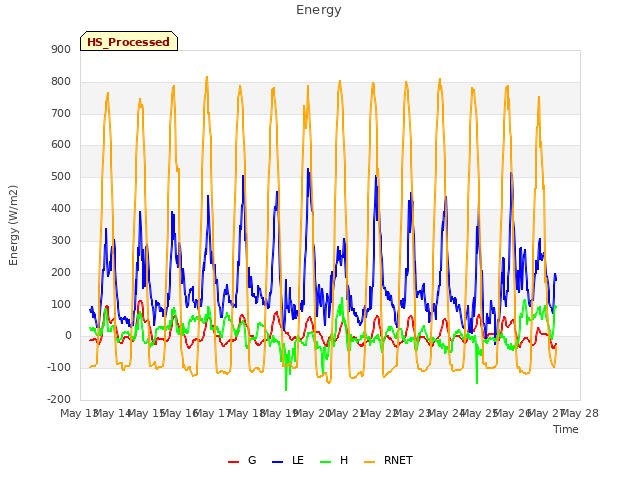Click the orange RNET legend swatch
The height and width of the screenshot is (480, 640).
[x=369, y=462]
